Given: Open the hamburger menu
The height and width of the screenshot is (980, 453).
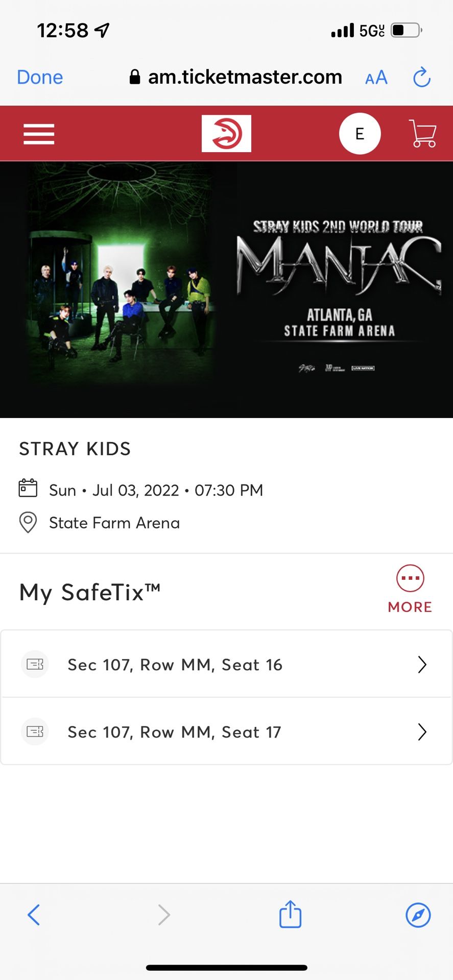Looking at the screenshot, I should (39, 134).
